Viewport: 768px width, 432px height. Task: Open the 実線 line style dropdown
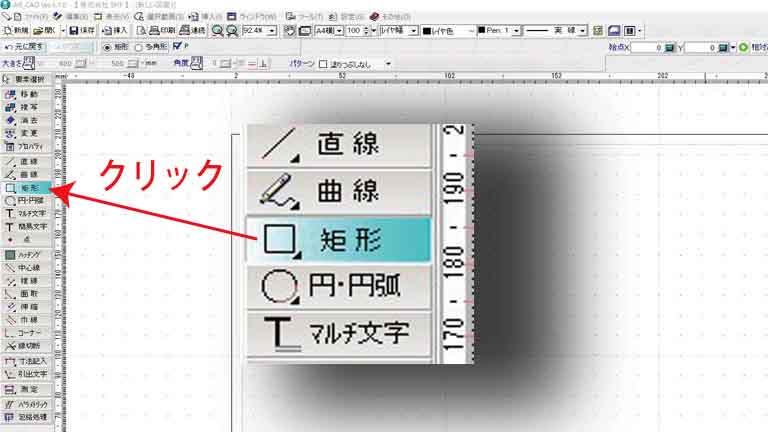[582, 31]
